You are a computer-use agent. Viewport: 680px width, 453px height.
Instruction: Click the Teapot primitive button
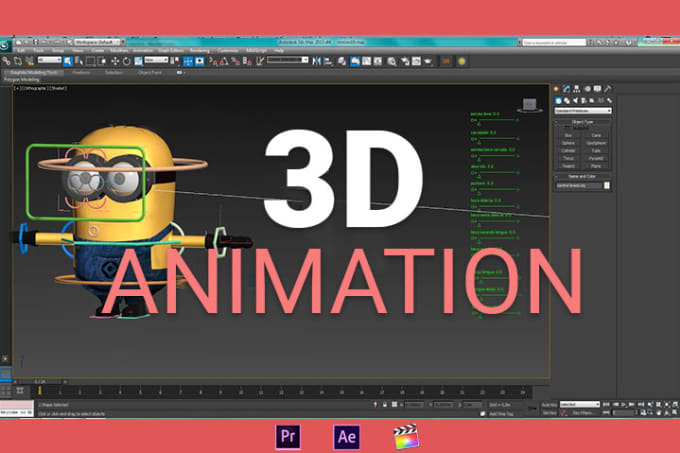pyautogui.click(x=568, y=166)
